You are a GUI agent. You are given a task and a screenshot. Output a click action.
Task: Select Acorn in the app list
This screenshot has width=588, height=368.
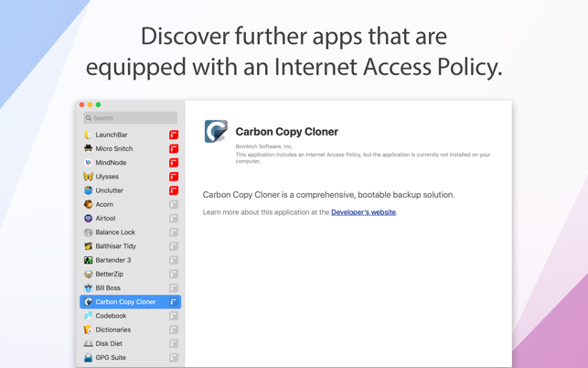130,204
